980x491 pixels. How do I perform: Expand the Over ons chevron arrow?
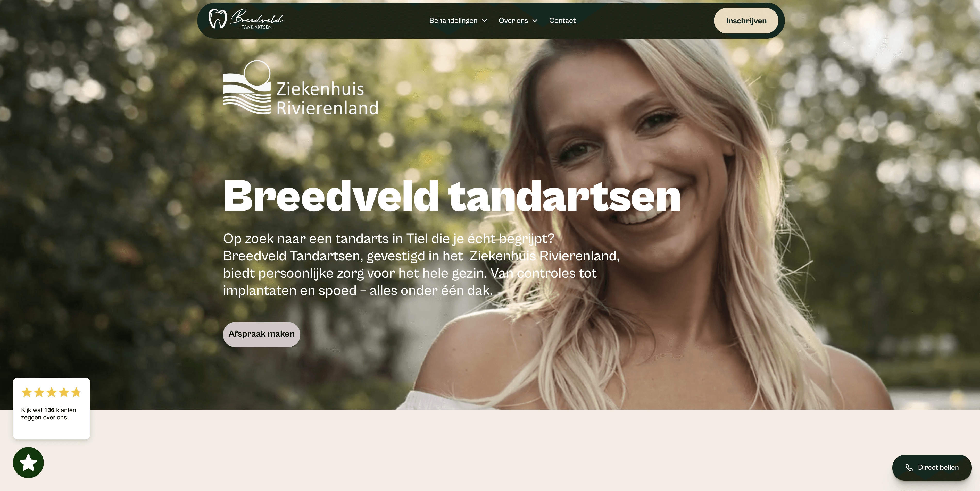[535, 21]
